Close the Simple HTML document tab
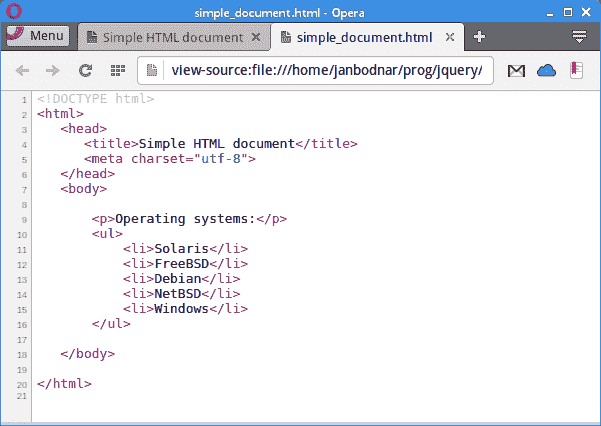 point(256,37)
